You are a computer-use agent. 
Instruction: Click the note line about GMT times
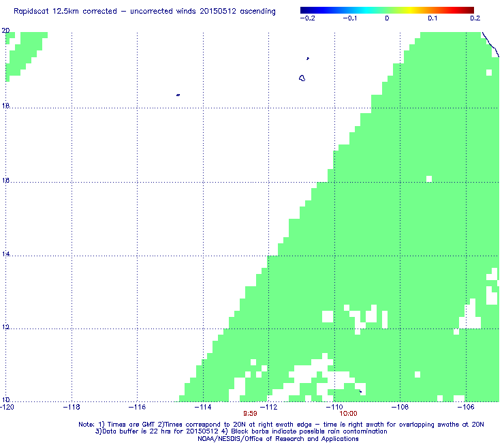pos(281,425)
